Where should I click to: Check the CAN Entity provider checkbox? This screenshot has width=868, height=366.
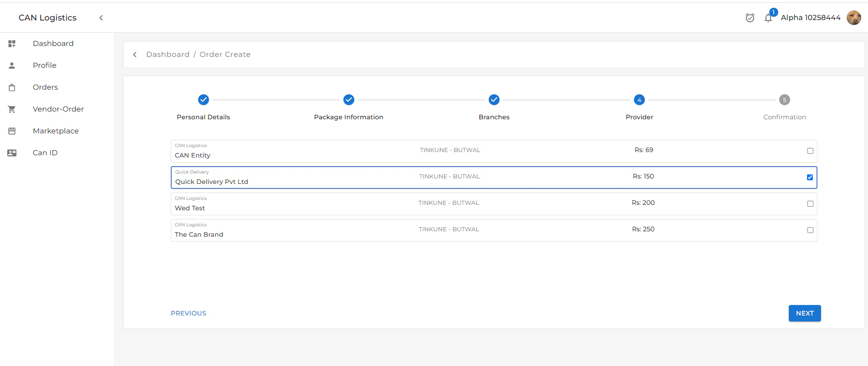pyautogui.click(x=810, y=151)
